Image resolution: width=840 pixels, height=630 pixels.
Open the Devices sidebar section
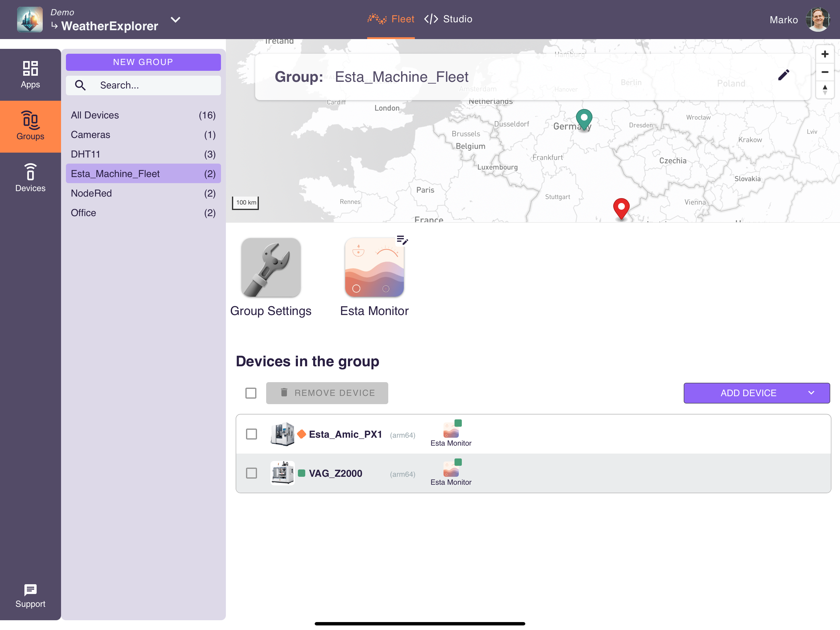tap(31, 178)
